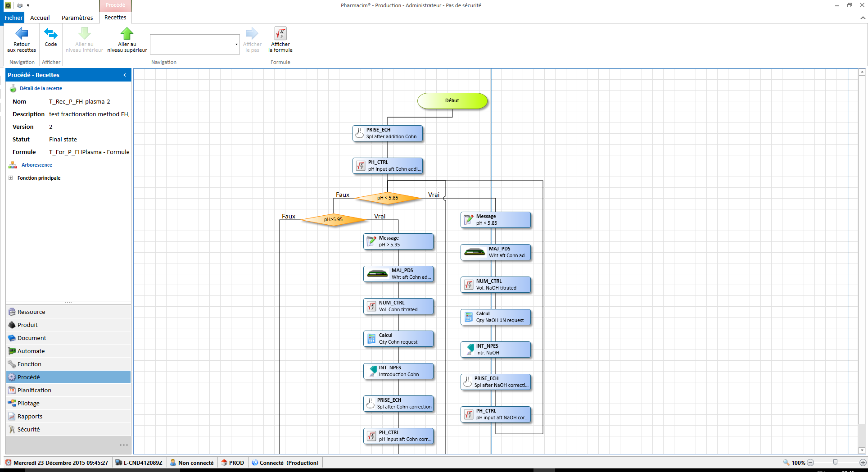The width and height of the screenshot is (868, 472).
Task: Select the Procédé section in the sidebar
Action: [x=68, y=377]
